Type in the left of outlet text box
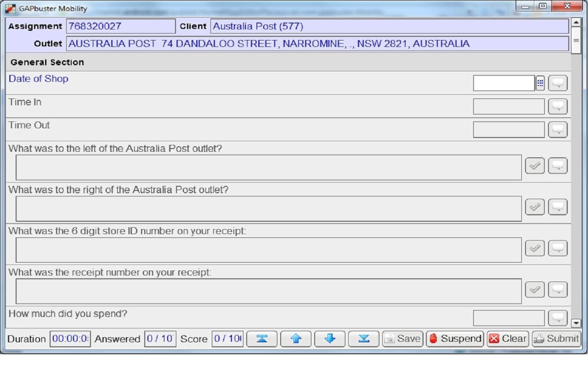This screenshot has width=588, height=368. pos(269,167)
